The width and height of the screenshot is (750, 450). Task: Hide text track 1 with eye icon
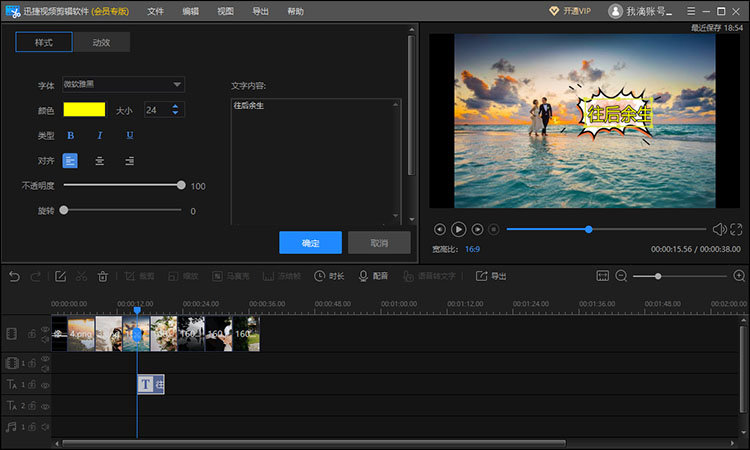45,385
